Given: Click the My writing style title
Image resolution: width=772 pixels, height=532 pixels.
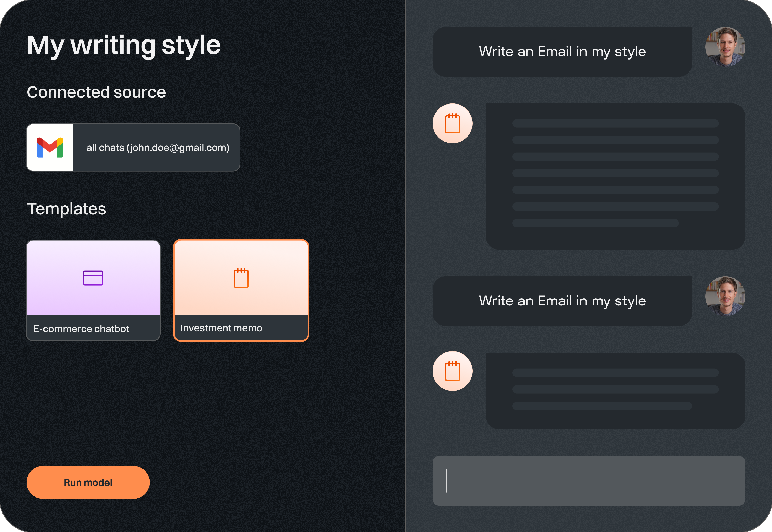Looking at the screenshot, I should [124, 45].
